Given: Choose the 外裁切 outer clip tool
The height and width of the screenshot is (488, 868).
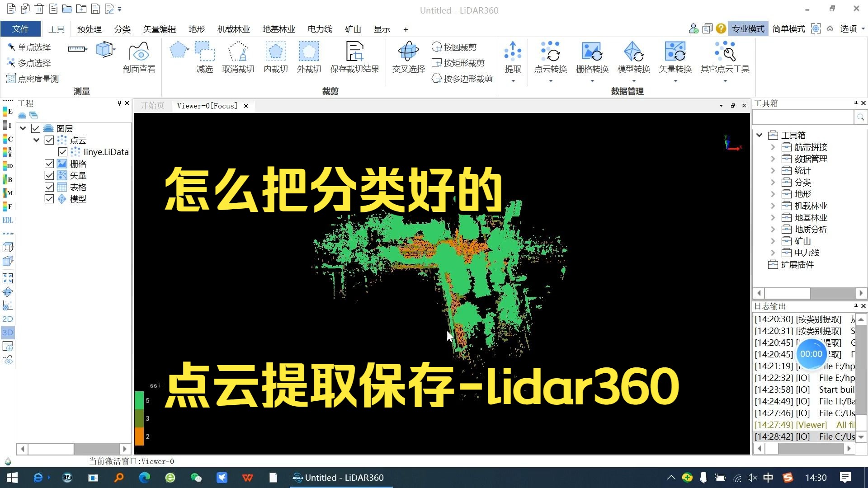Looking at the screenshot, I should tap(309, 57).
